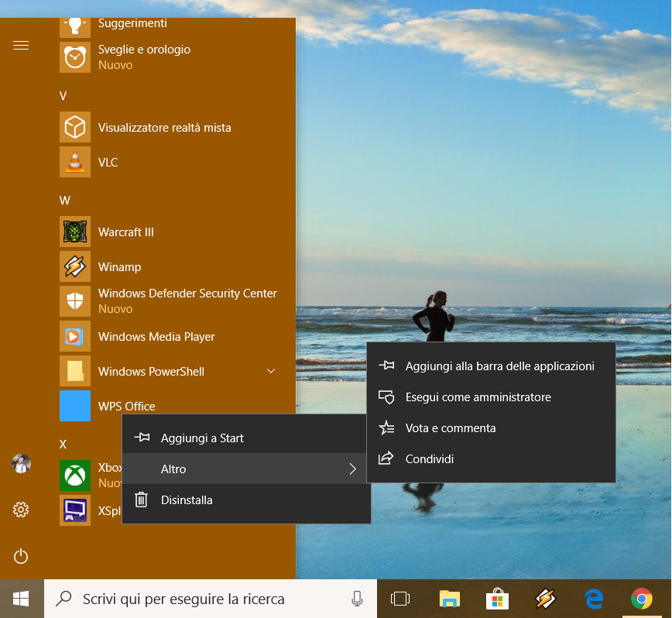Open XSplit from the apps list
Image resolution: width=672 pixels, height=618 pixels.
point(75,510)
